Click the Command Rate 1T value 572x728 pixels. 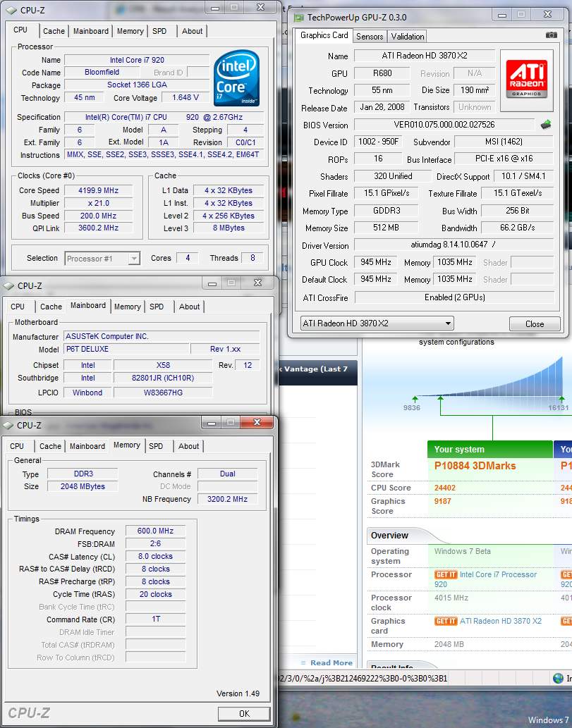point(156,619)
